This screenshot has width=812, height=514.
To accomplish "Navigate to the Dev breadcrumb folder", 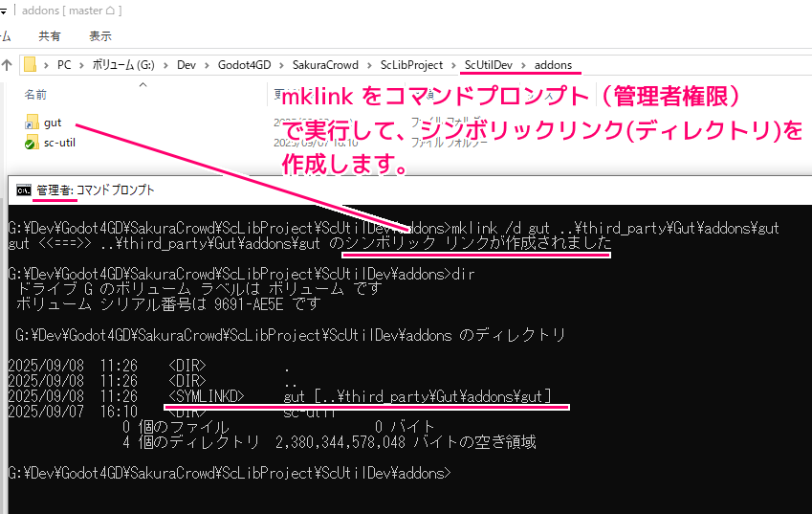I will (x=187, y=65).
